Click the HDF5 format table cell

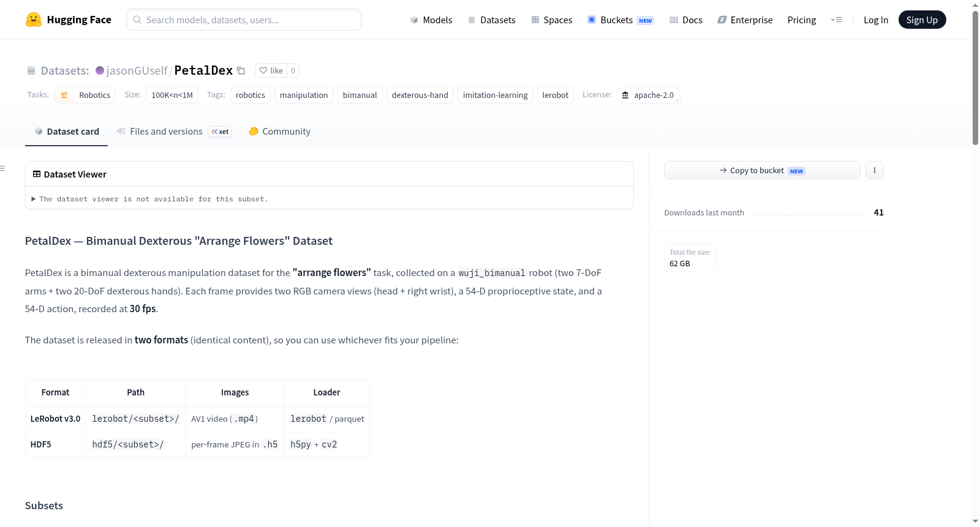point(56,444)
